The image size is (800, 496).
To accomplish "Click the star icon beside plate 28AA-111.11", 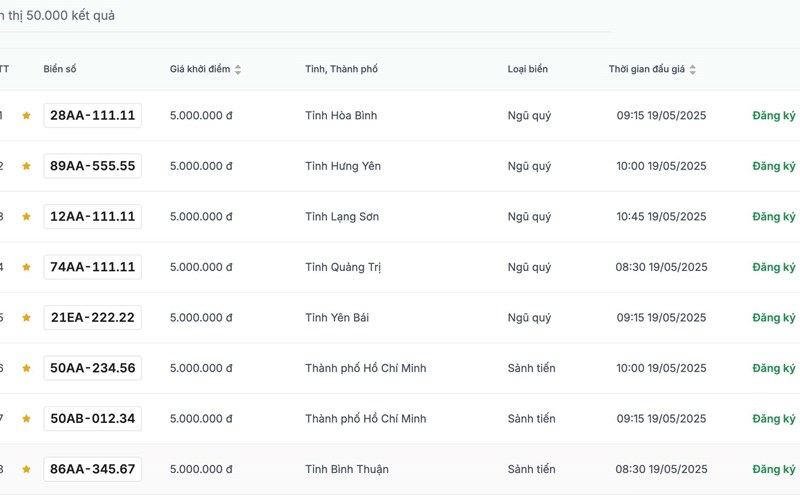I will [27, 116].
